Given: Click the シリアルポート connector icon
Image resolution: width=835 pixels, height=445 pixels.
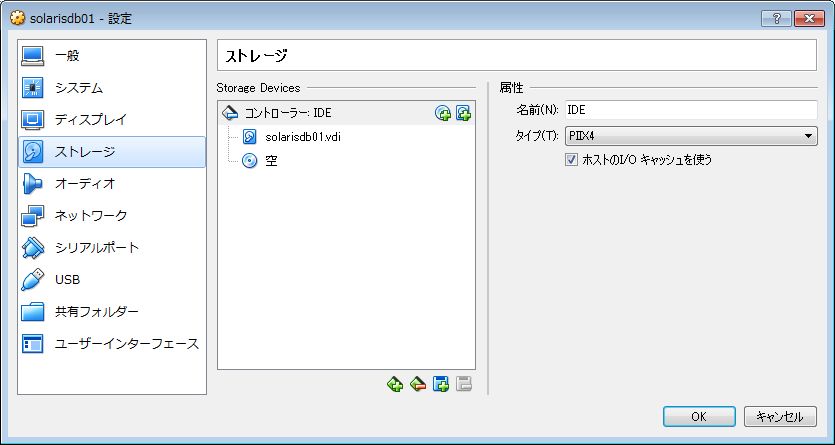Looking at the screenshot, I should click(32, 248).
